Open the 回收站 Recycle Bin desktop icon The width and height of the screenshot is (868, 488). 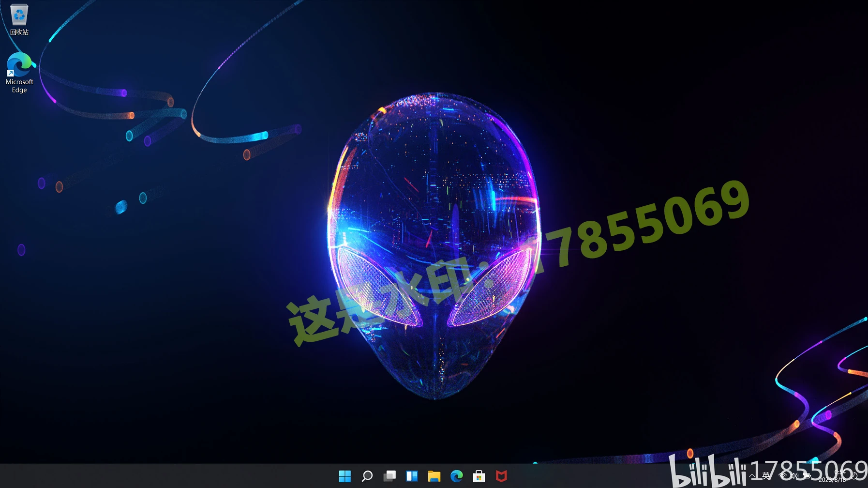click(x=19, y=19)
